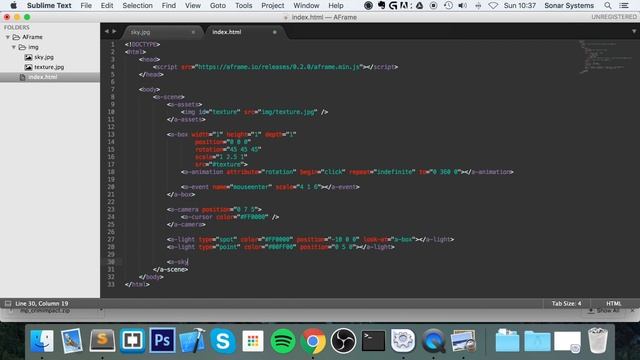
Task: Open tab list dropdown arrow at top right
Action: coord(634,31)
